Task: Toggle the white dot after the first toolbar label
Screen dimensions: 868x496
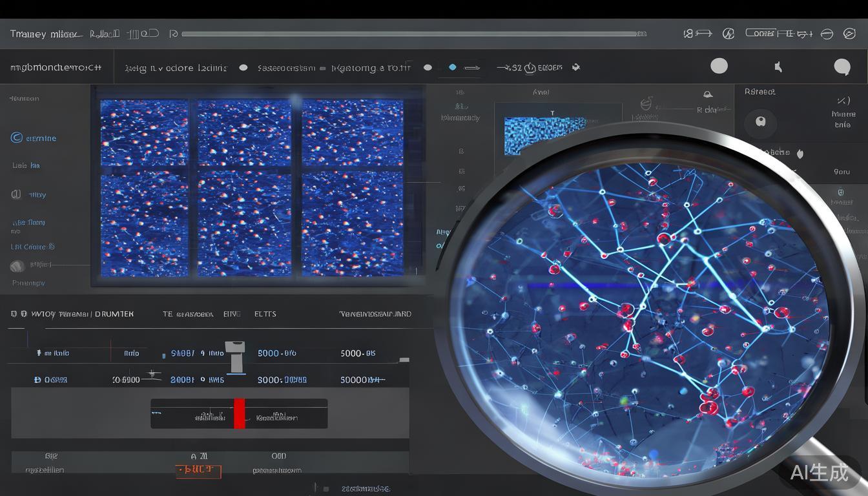Action: click(x=243, y=67)
